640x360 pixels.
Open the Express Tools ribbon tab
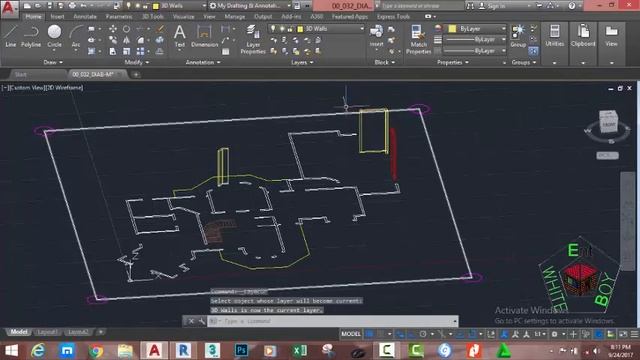tap(393, 17)
